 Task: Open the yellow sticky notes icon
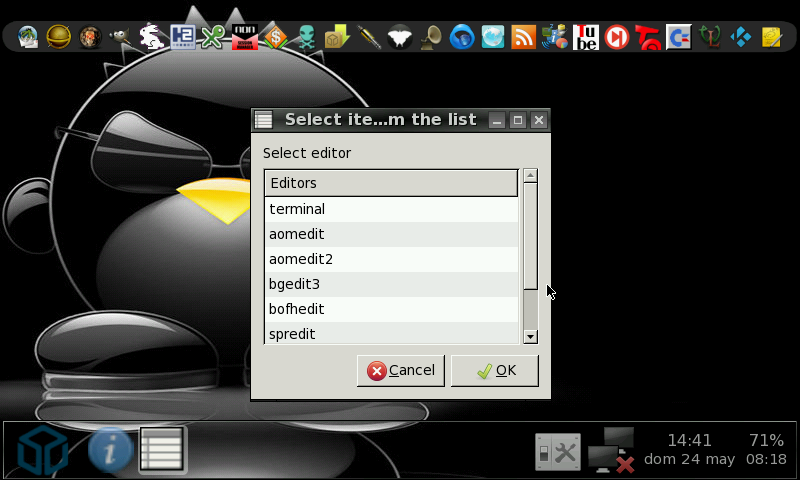771,37
